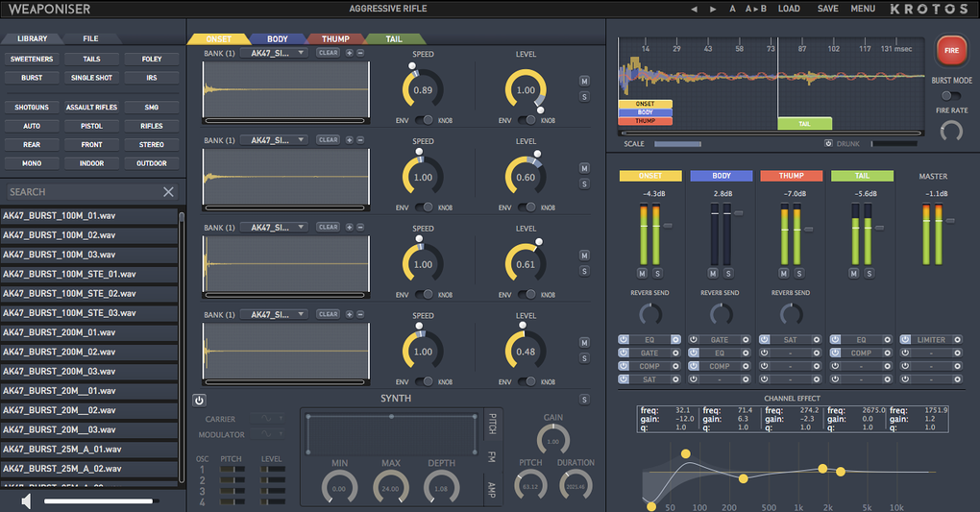Open the CARRIER waveform dropdown
The image size is (980, 512).
pyautogui.click(x=267, y=418)
